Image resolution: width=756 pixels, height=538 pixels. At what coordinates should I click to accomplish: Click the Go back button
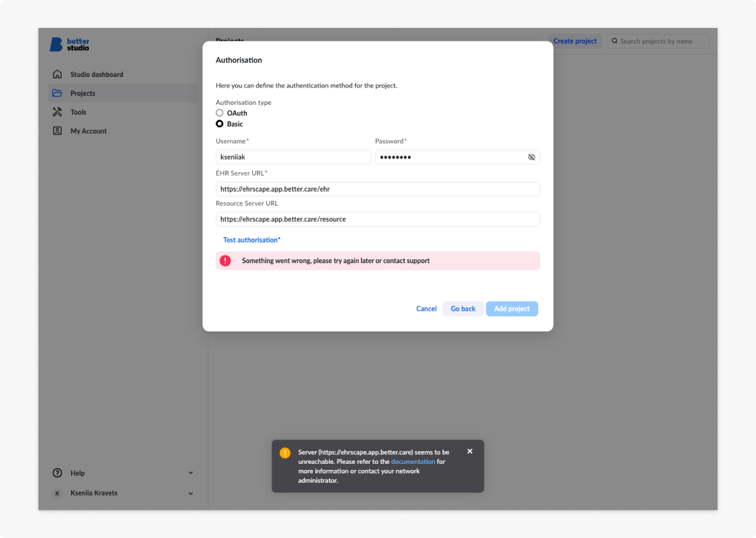[x=463, y=309]
